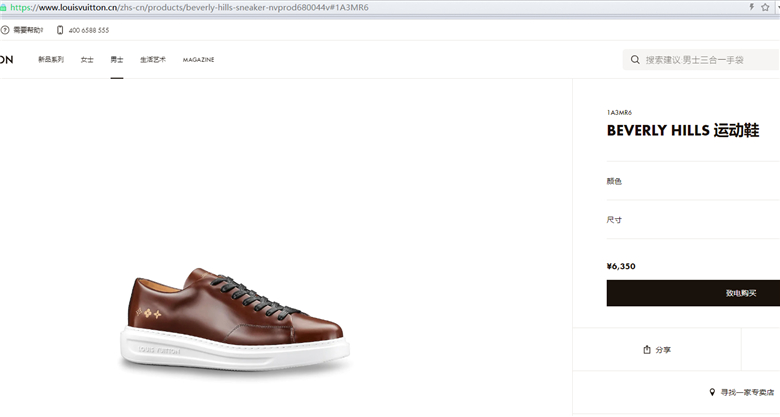780x417 pixels.
Task: Open the 新品系列 menu
Action: (x=51, y=59)
